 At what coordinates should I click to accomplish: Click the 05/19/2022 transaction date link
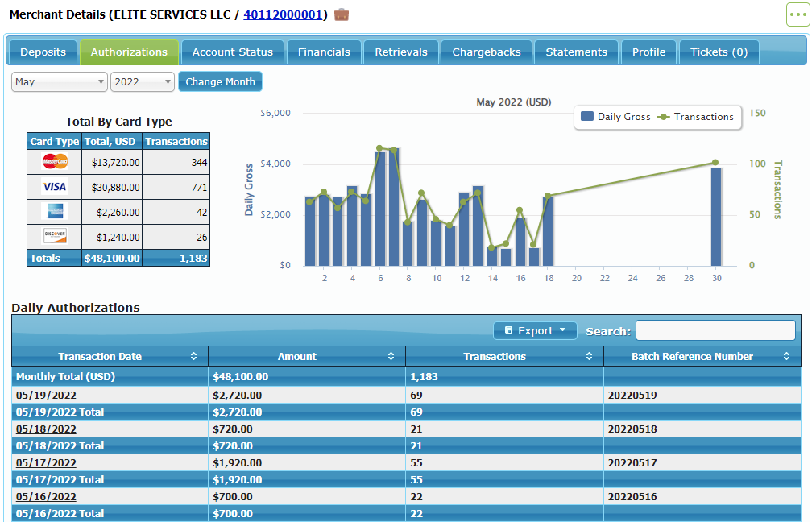click(x=46, y=395)
